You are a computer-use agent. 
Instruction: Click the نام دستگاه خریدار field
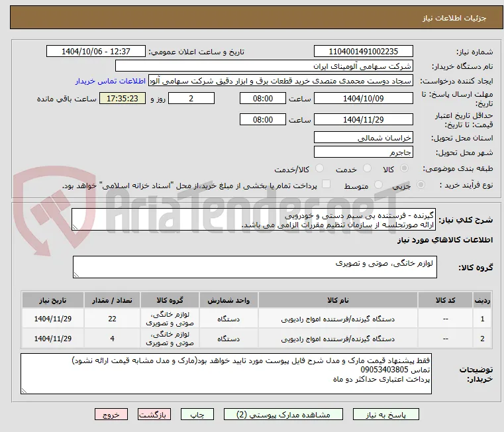(264, 66)
